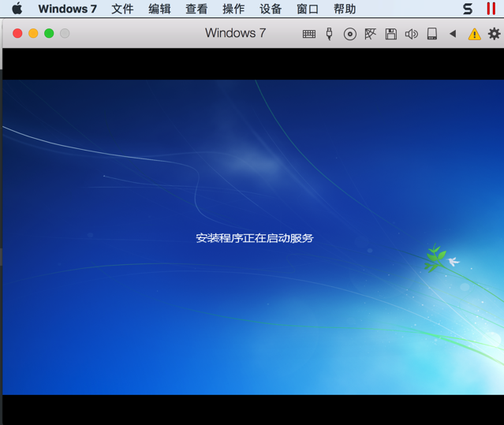Open the CD/DVD disc icon
This screenshot has height=425, width=504.
click(x=349, y=34)
